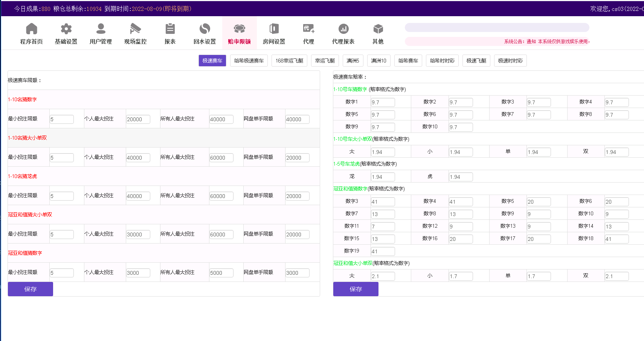Image resolution: width=644 pixels, height=341 pixels.
Task: Open 房间设置 icon
Action: coord(274,29)
